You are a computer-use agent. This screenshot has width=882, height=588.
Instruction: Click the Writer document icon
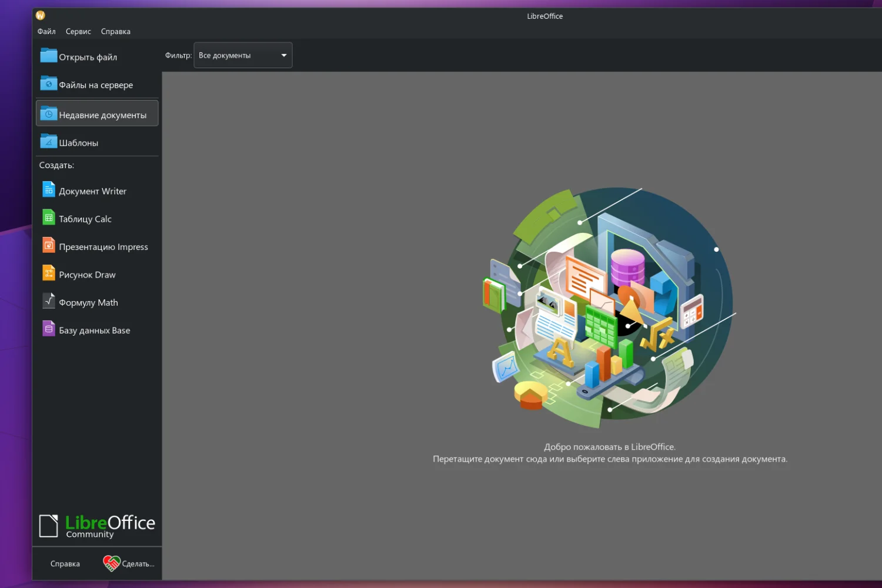(49, 189)
